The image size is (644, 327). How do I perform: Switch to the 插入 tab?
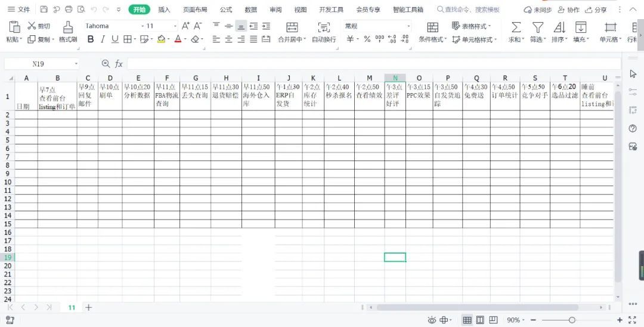(x=164, y=10)
